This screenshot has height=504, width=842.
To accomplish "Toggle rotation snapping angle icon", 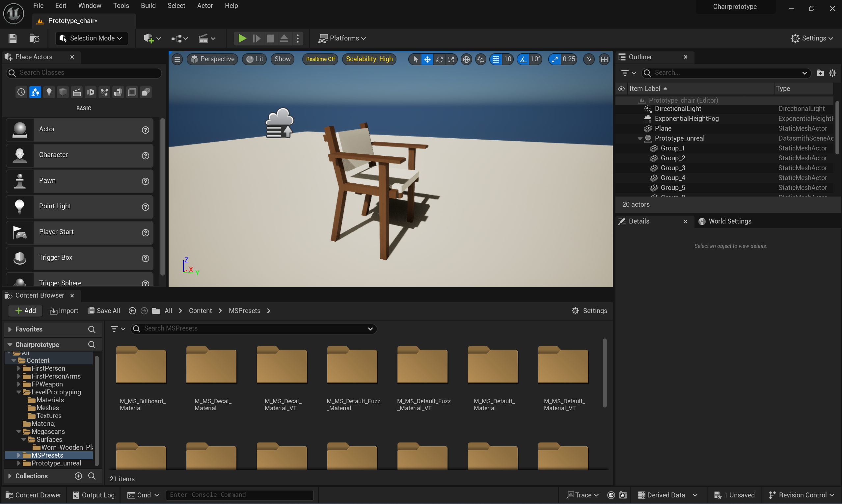I will click(x=523, y=60).
